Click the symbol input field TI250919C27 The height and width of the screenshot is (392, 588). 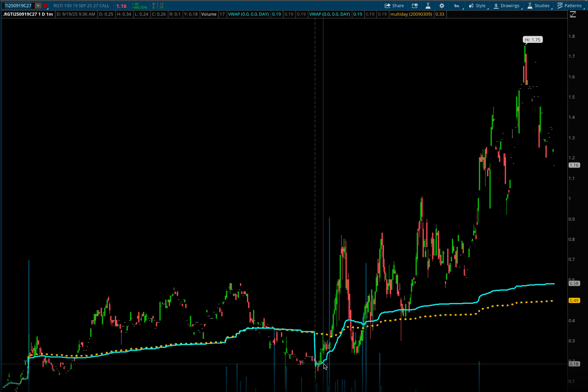click(x=18, y=5)
